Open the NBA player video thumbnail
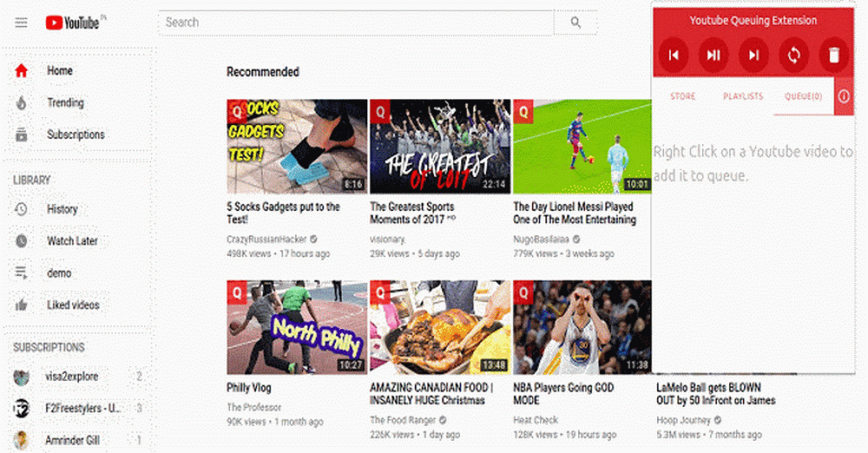The width and height of the screenshot is (868, 453). coord(582,327)
